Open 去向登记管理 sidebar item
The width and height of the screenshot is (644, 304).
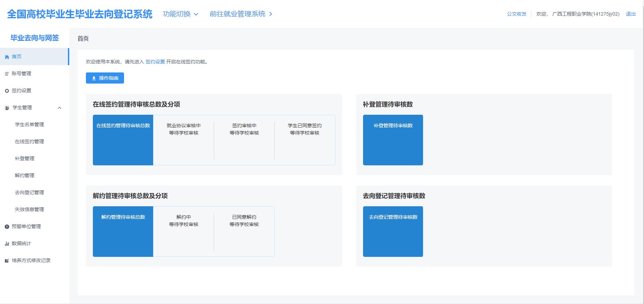29,192
